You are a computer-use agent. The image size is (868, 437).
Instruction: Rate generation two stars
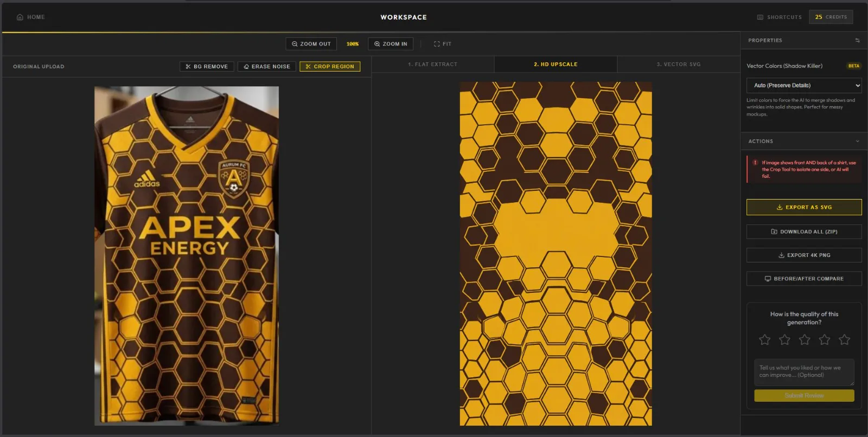pos(784,340)
